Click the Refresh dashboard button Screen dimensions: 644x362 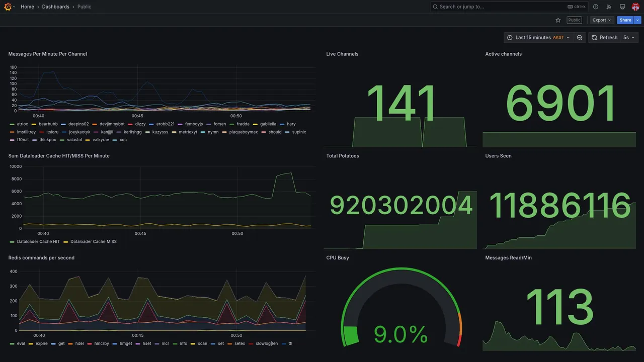tap(604, 38)
